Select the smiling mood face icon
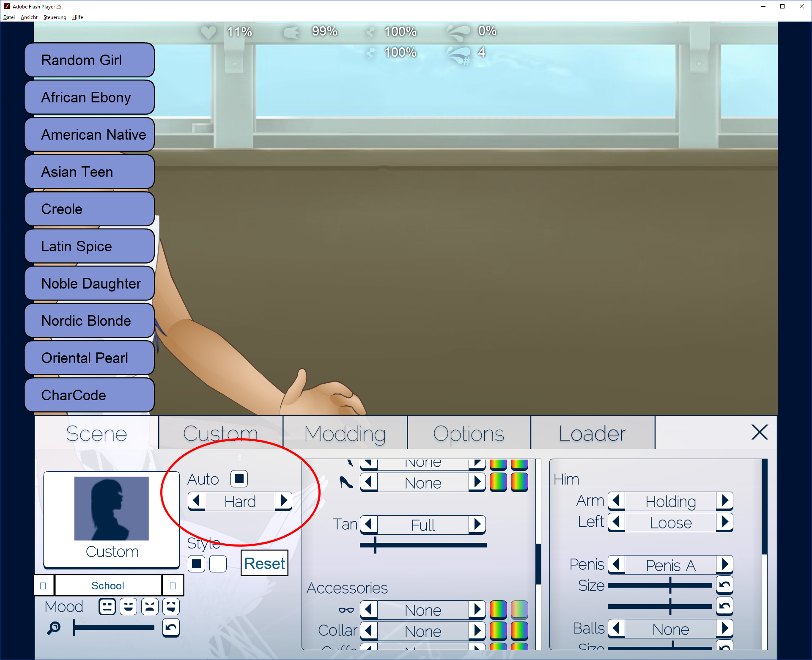Viewport: 812px width, 660px height. pos(128,607)
